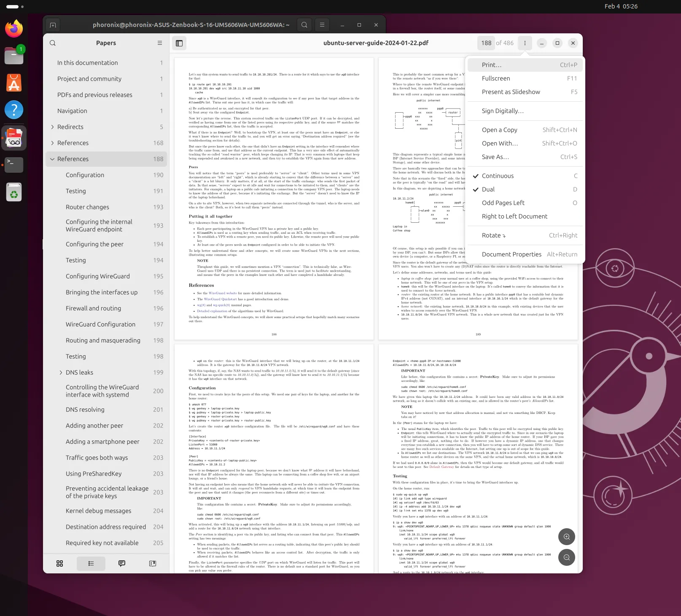
Task: Disable the Continuous view option
Action: coord(498,176)
